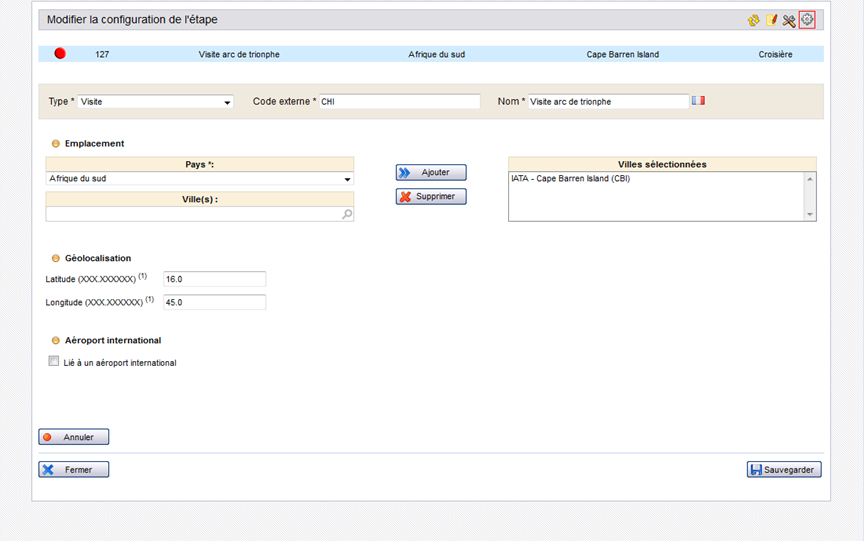Open the gear settings icon
The width and height of the screenshot is (864, 541).
[807, 20]
